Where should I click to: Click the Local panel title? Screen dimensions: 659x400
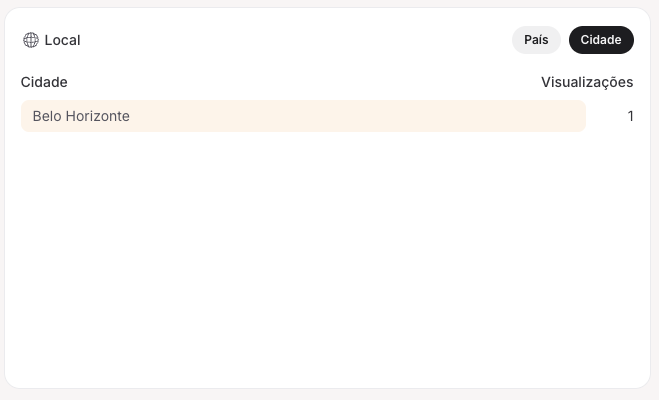(x=62, y=40)
